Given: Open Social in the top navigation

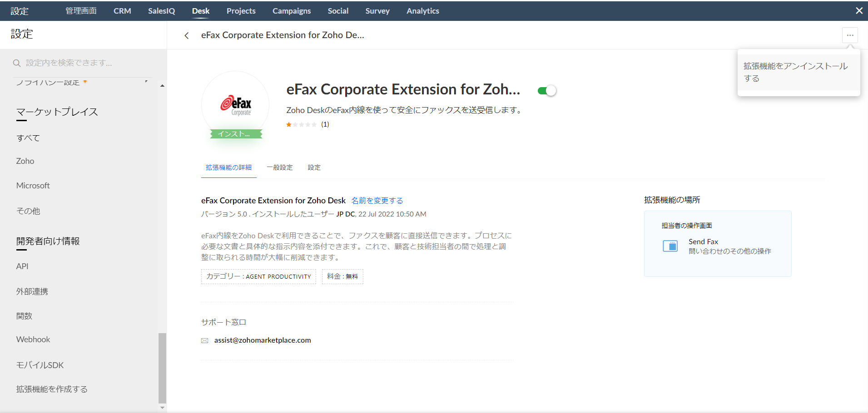Looking at the screenshot, I should (338, 11).
